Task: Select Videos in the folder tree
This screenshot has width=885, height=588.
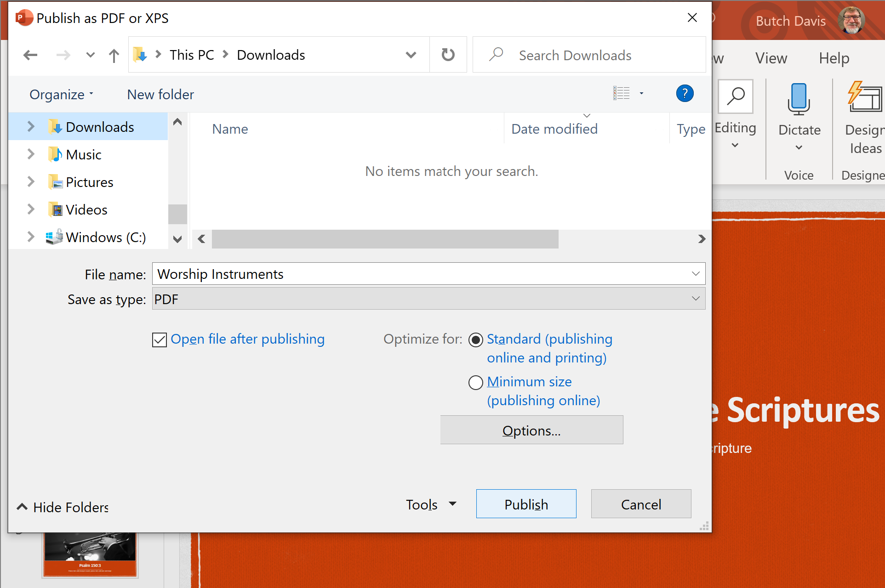Action: click(x=86, y=209)
